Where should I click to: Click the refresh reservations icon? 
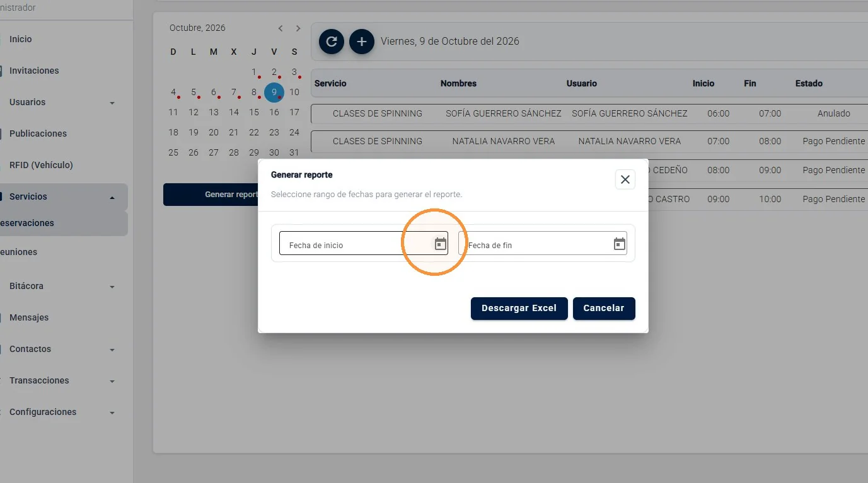coord(332,42)
